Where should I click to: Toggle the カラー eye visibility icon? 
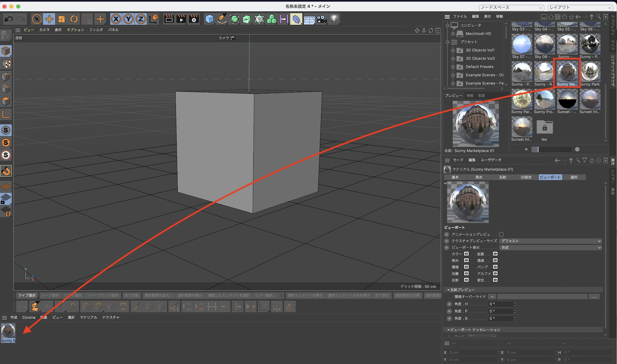pyautogui.click(x=466, y=254)
